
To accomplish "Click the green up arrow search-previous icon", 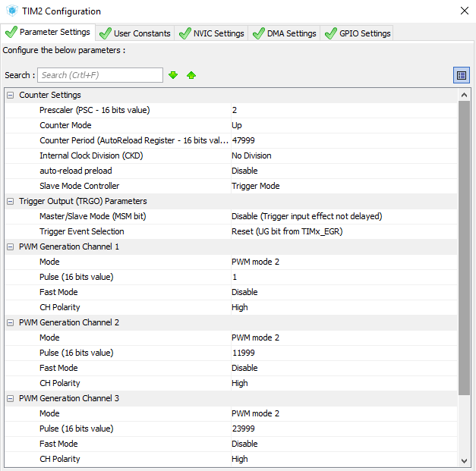I will 191,75.
